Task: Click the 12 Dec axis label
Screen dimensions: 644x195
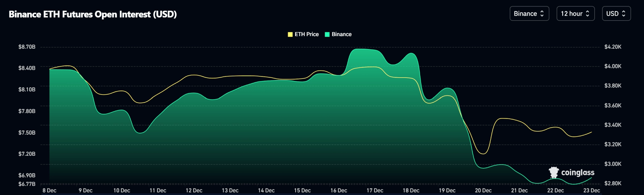Action: coord(194,191)
